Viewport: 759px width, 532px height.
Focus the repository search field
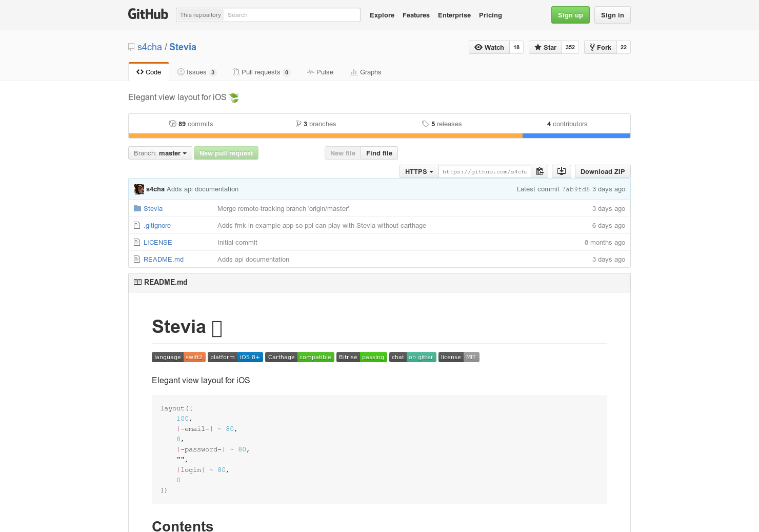point(292,15)
